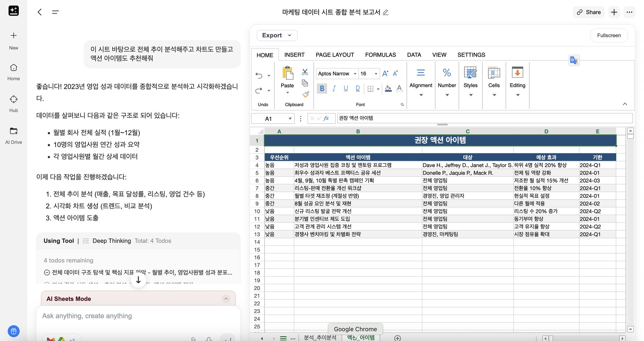Click the Insert Function (fx) icon

click(326, 118)
